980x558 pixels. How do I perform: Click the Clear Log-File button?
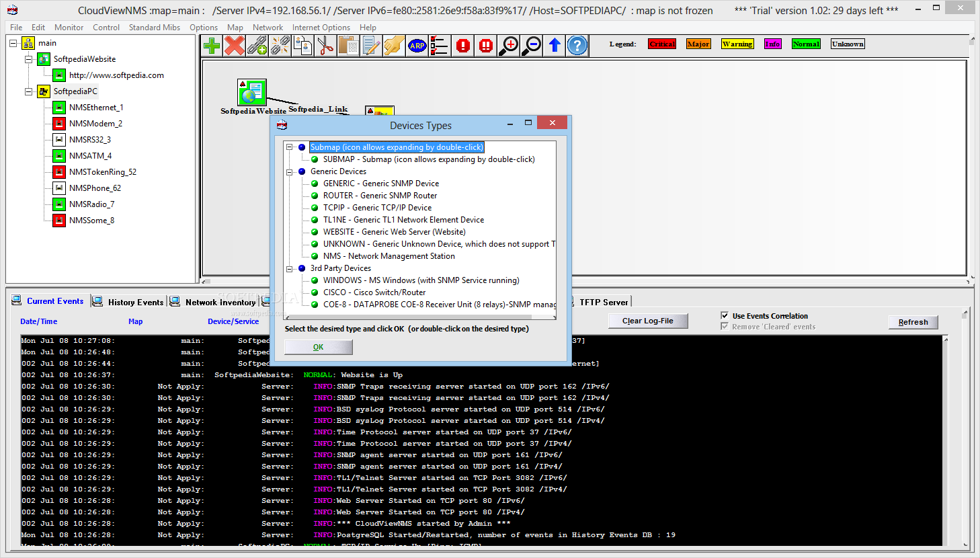[x=648, y=321]
